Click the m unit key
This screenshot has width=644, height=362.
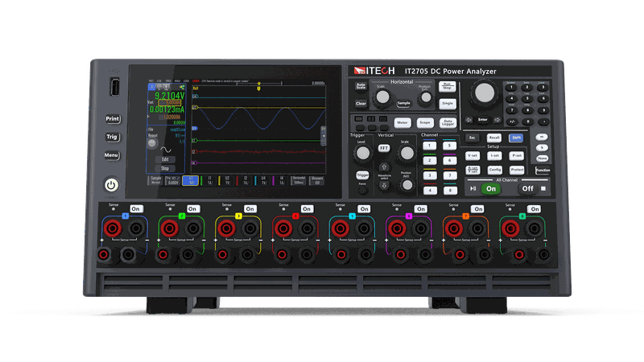[x=542, y=137]
